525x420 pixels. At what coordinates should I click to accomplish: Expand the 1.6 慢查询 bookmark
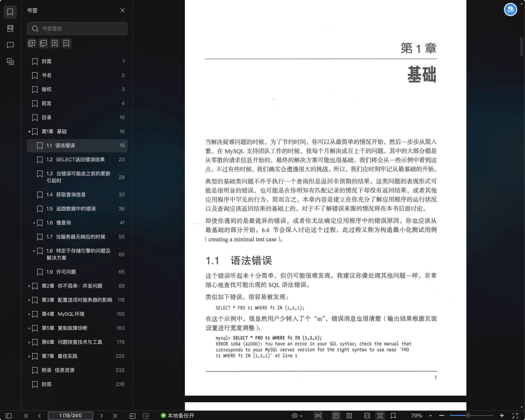tap(34, 223)
